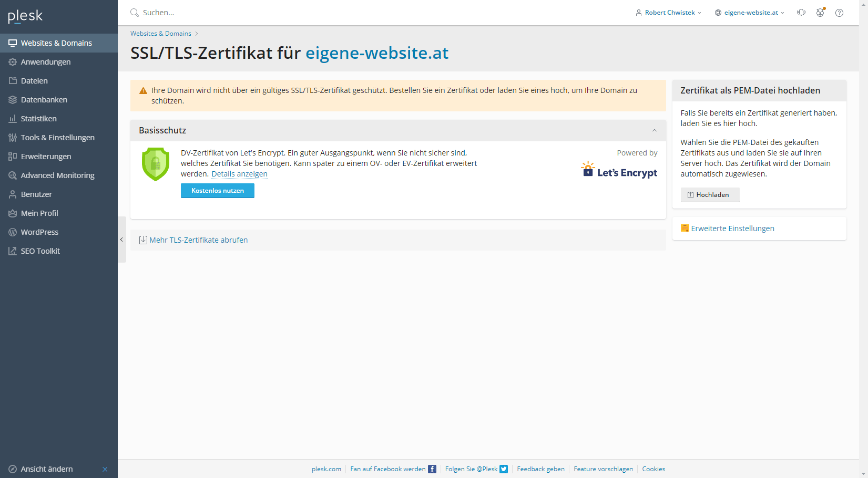This screenshot has height=478, width=868.
Task: Click the Facebook icon in footer
Action: (432, 469)
